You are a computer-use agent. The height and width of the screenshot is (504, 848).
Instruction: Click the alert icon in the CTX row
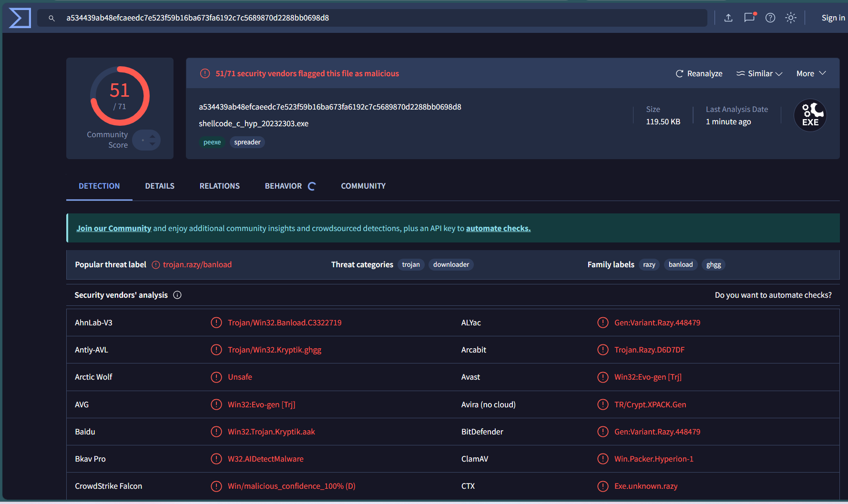[603, 486]
